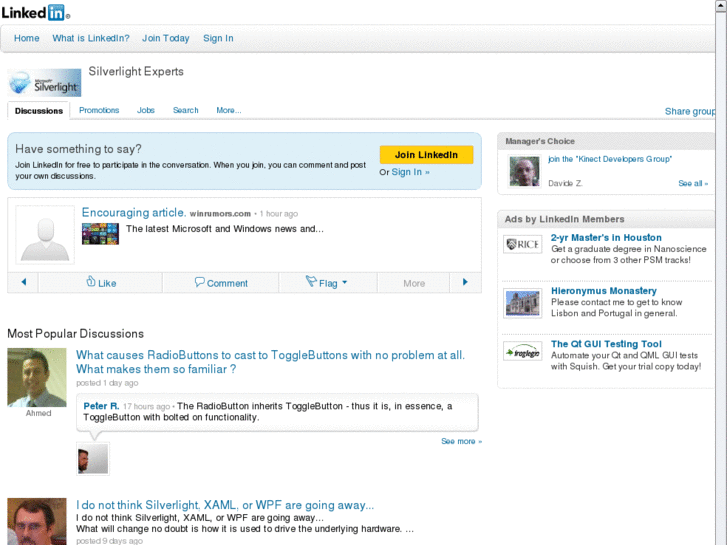
Task: Open the More... group menu
Action: tap(229, 110)
